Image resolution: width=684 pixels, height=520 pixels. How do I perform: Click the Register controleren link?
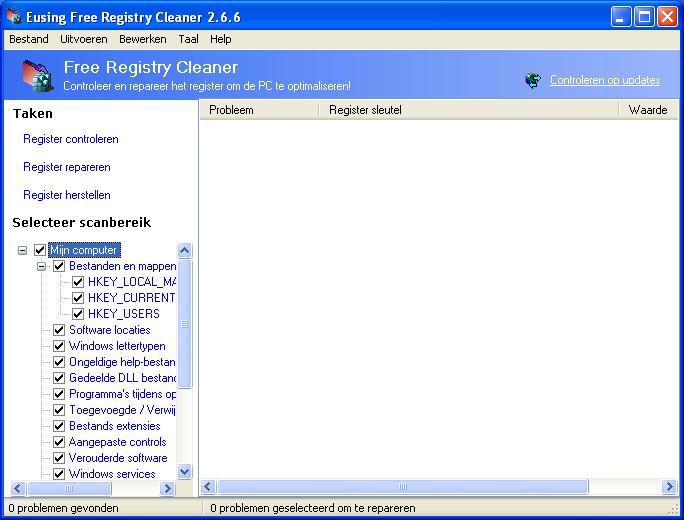pos(71,139)
